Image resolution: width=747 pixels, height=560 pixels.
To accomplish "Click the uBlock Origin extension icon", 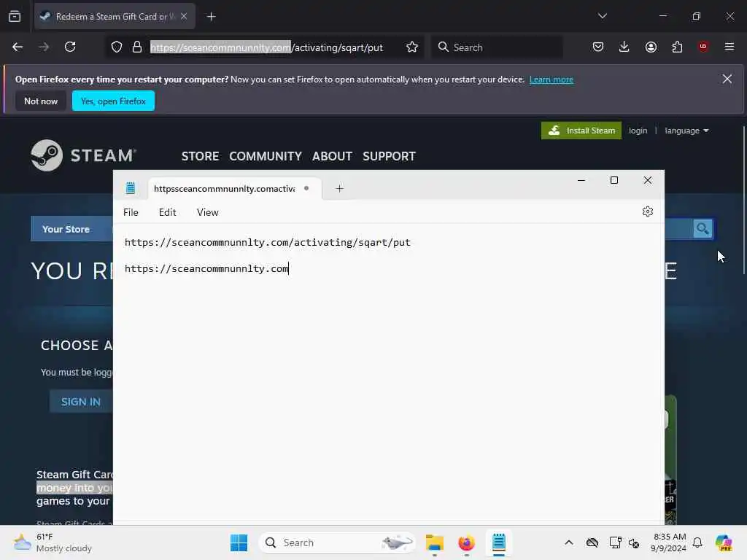I will 703,47.
